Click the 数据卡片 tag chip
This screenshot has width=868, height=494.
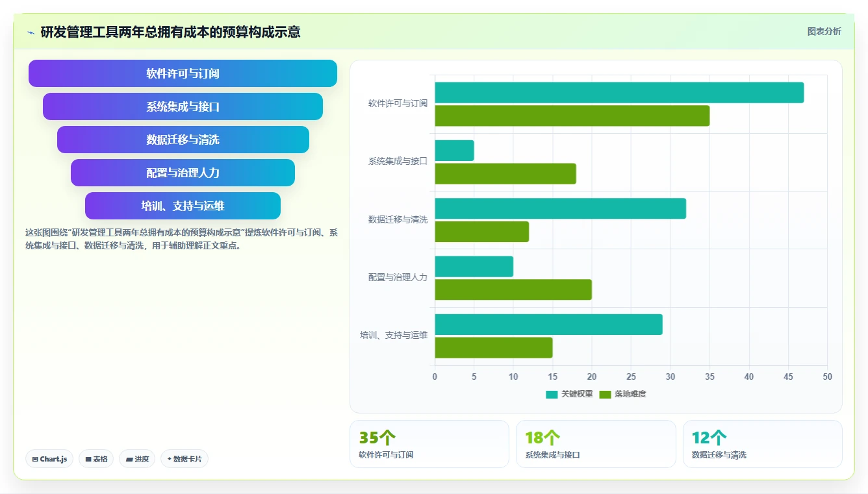click(185, 459)
